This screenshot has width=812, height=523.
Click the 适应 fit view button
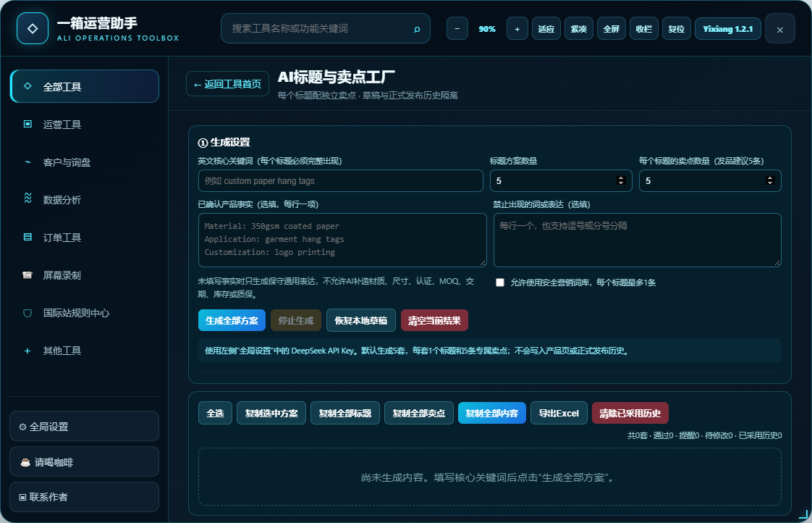(546, 28)
